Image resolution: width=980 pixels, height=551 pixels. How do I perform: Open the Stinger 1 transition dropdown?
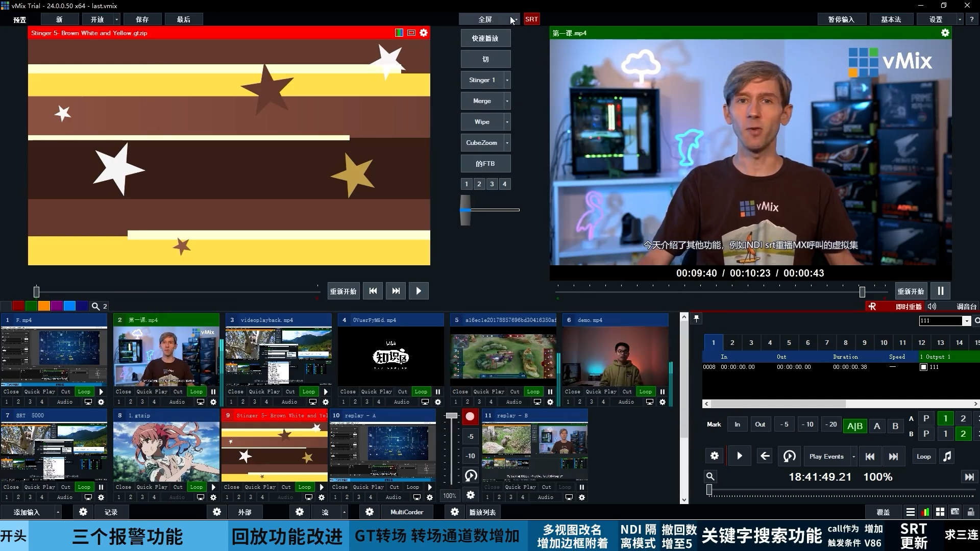(506, 80)
